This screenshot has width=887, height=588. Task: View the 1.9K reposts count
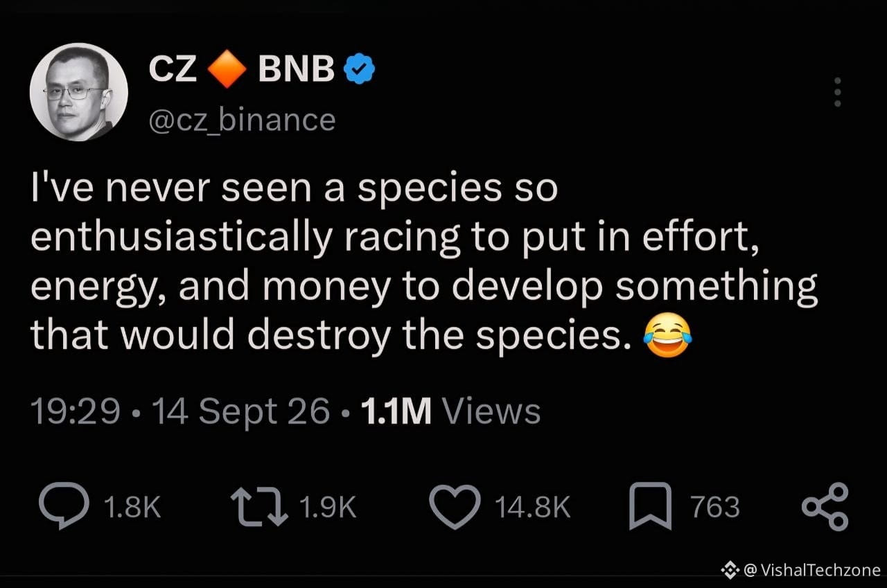328,508
